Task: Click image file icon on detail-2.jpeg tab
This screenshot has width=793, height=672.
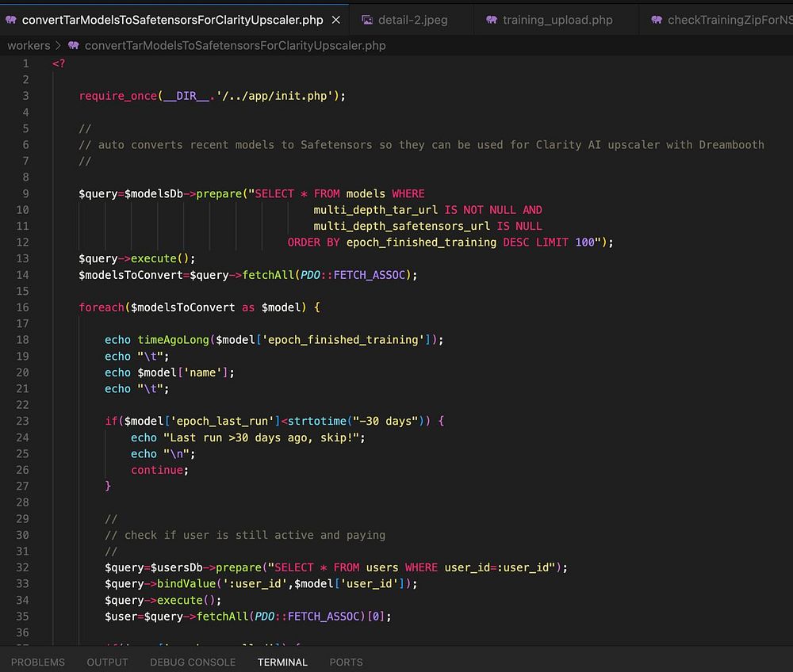Action: (367, 20)
